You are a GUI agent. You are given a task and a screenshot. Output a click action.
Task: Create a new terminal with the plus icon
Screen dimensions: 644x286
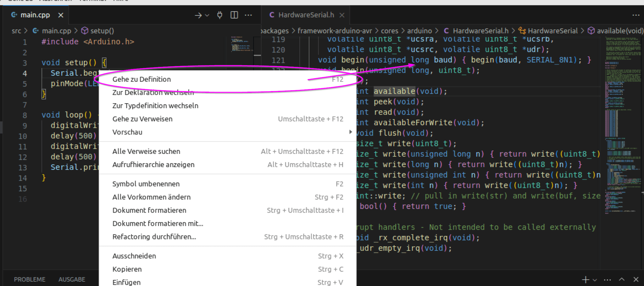click(x=586, y=279)
